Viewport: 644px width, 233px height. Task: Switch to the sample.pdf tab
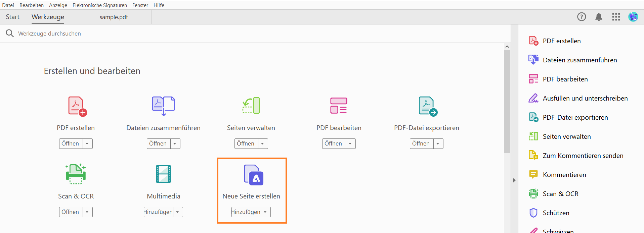coord(114,17)
